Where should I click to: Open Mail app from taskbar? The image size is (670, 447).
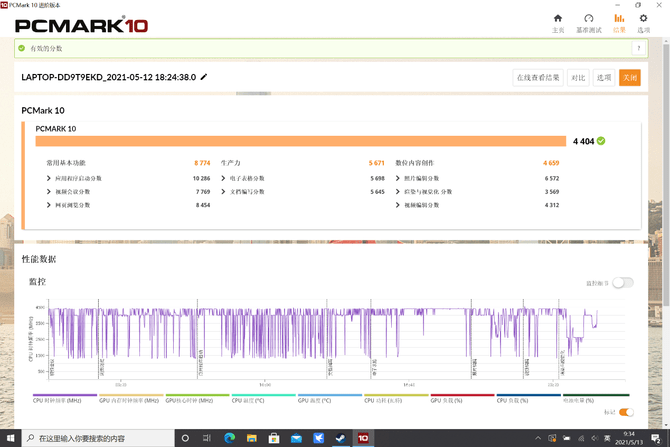pos(296,438)
